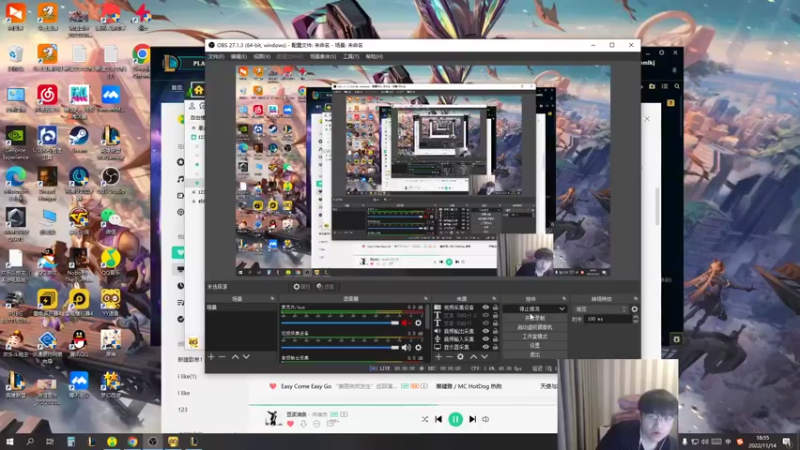The image size is (800, 450).
Task: Pop out the Audio Mixer dock panel
Action: tap(426, 298)
